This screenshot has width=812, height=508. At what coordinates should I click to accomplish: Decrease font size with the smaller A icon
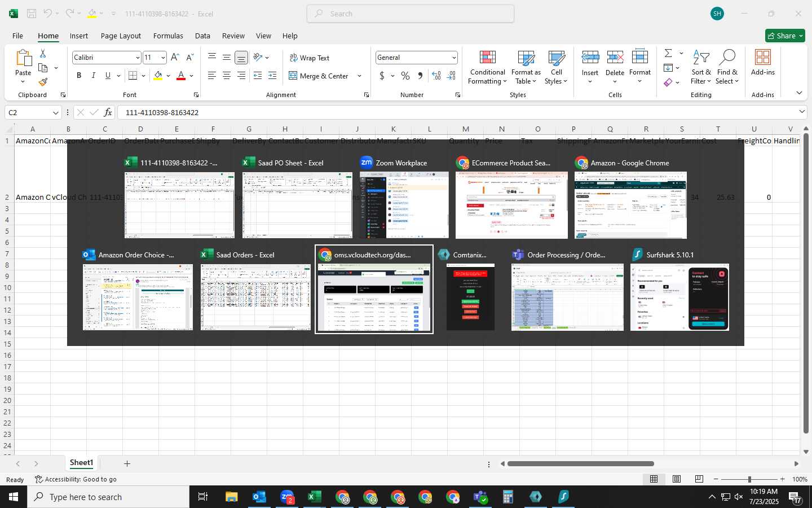pyautogui.click(x=190, y=58)
